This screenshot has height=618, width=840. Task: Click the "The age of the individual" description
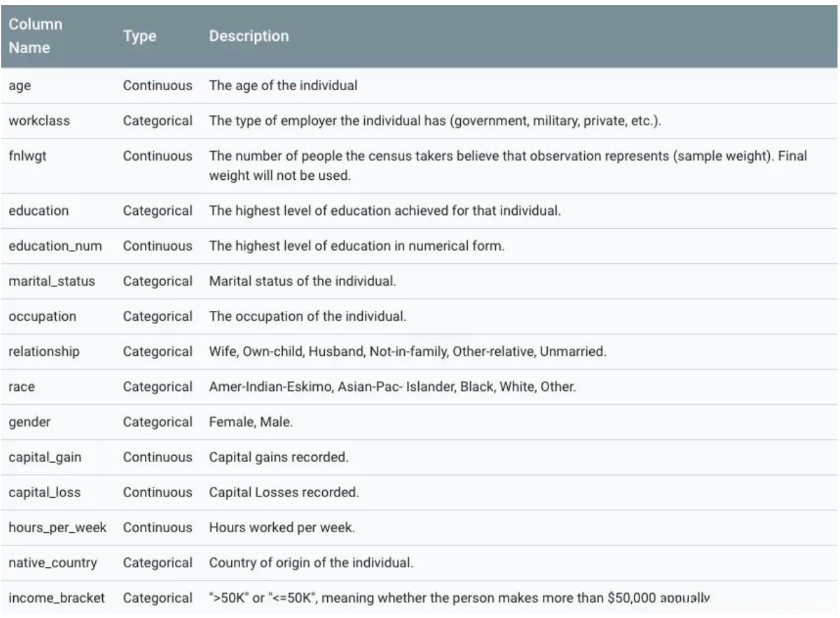[283, 86]
